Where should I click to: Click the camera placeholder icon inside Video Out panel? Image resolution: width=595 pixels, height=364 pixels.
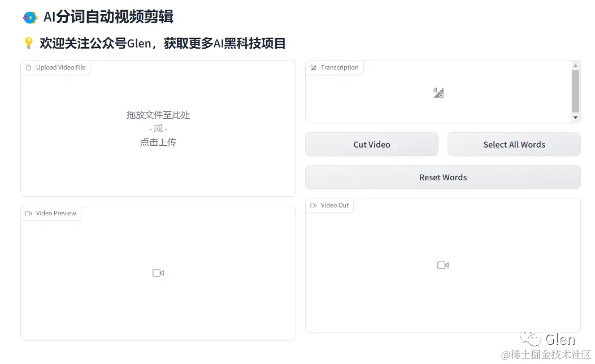pos(443,265)
